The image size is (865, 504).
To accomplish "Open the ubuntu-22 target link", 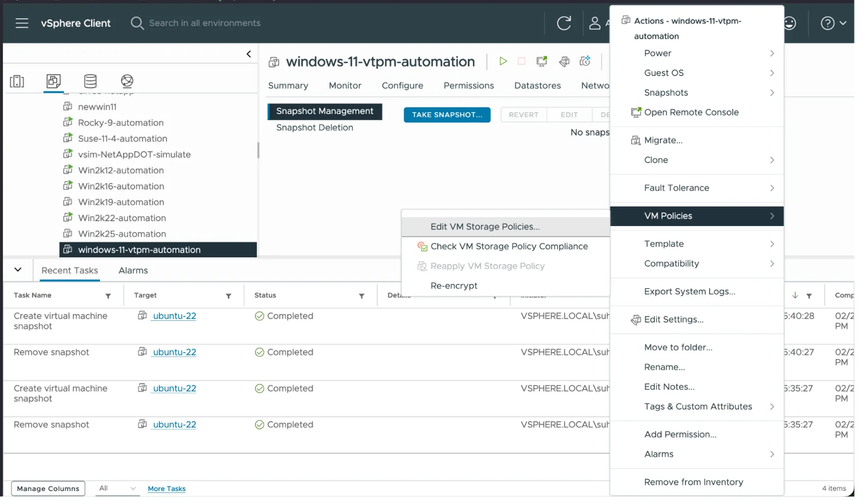I will 174,316.
